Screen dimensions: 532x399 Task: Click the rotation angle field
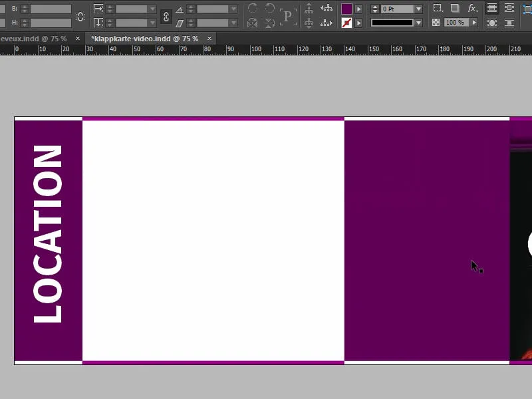[x=213, y=9]
